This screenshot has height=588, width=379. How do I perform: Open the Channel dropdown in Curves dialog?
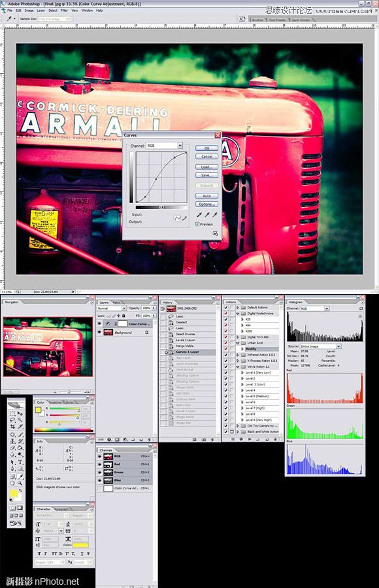coord(165,146)
